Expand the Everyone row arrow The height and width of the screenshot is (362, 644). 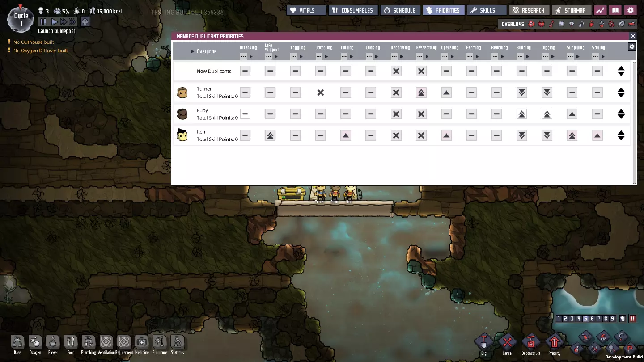coord(193,51)
